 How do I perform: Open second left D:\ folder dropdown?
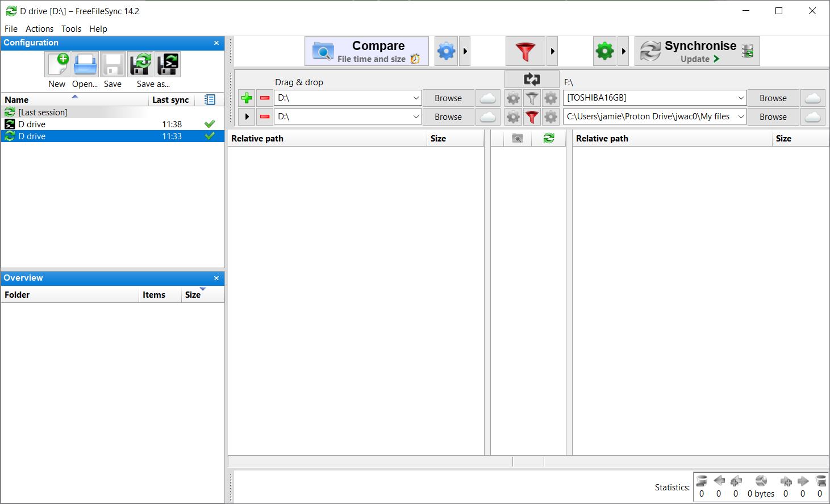pyautogui.click(x=416, y=117)
